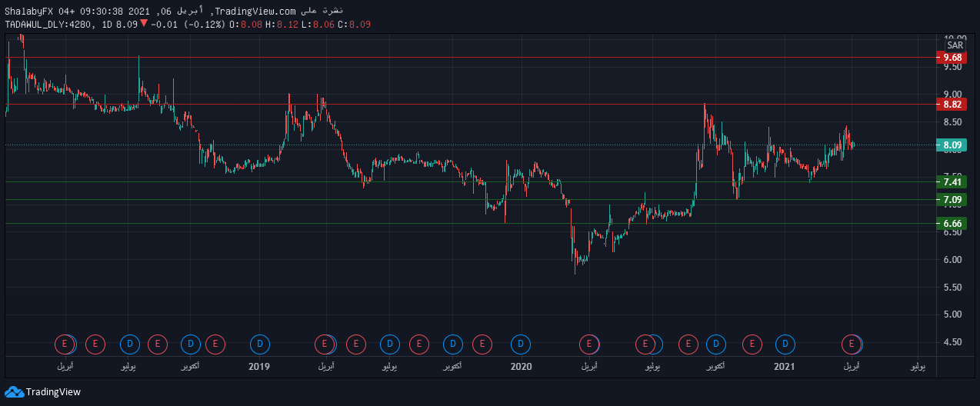The width and height of the screenshot is (980, 406).
Task: Open the TradingView logo at bottom left
Action: [42, 391]
